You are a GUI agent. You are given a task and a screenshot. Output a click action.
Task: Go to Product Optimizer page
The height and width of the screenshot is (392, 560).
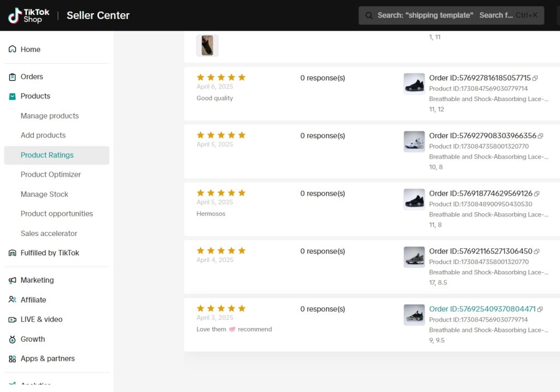coord(51,174)
